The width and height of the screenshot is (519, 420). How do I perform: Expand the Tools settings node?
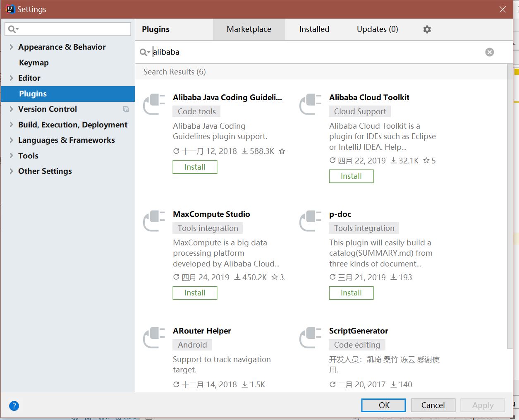coord(11,156)
